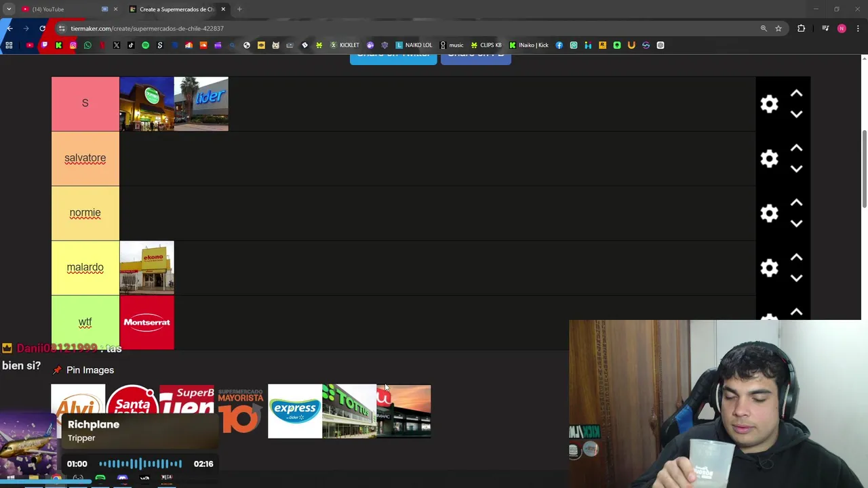Image resolution: width=868 pixels, height=488 pixels.
Task: Bookmark this page with star icon
Action: click(778, 28)
